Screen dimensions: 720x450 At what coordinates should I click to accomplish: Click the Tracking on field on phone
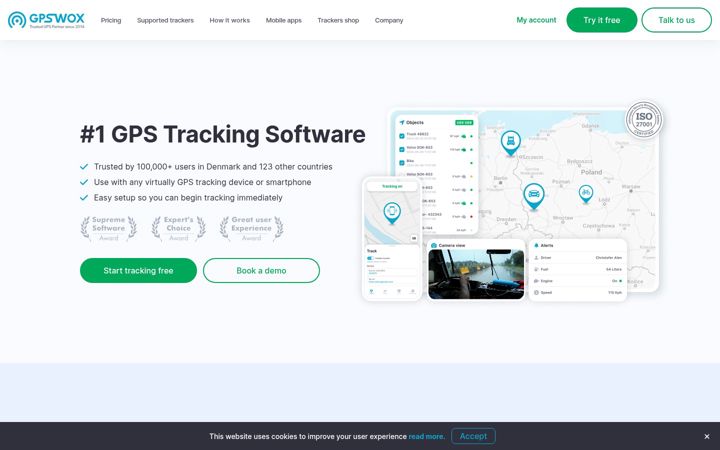392,186
